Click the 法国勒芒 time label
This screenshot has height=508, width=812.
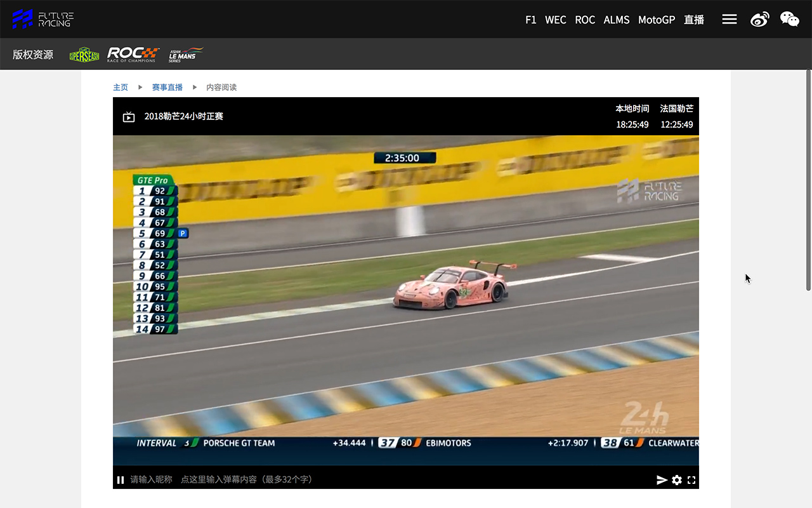(677, 109)
